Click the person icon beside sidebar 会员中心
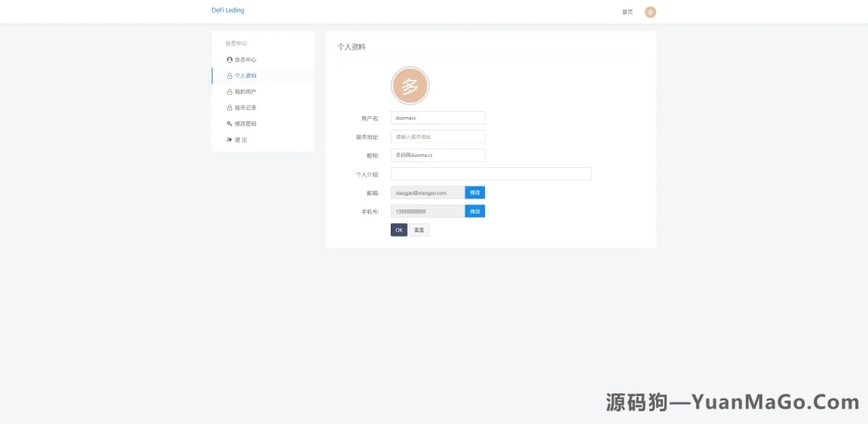 click(230, 59)
